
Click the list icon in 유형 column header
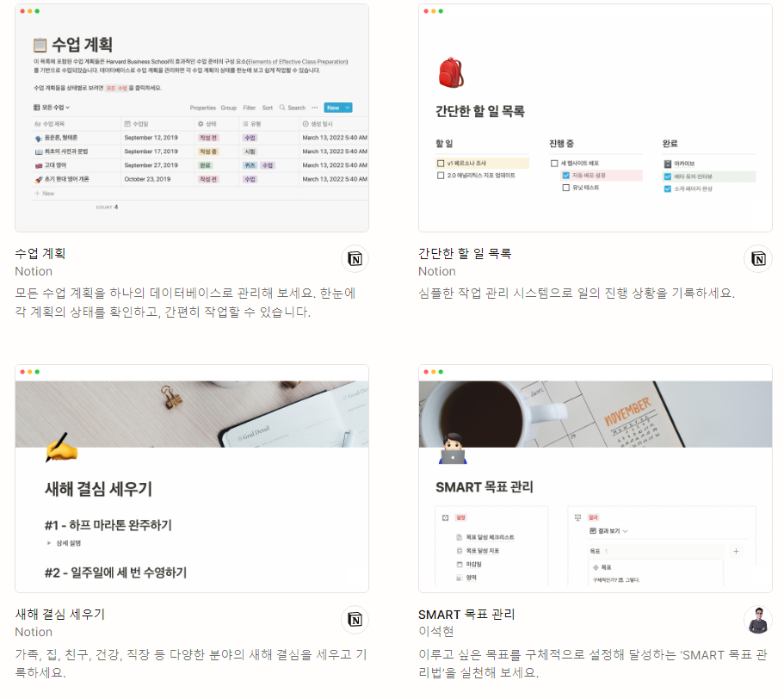(245, 123)
